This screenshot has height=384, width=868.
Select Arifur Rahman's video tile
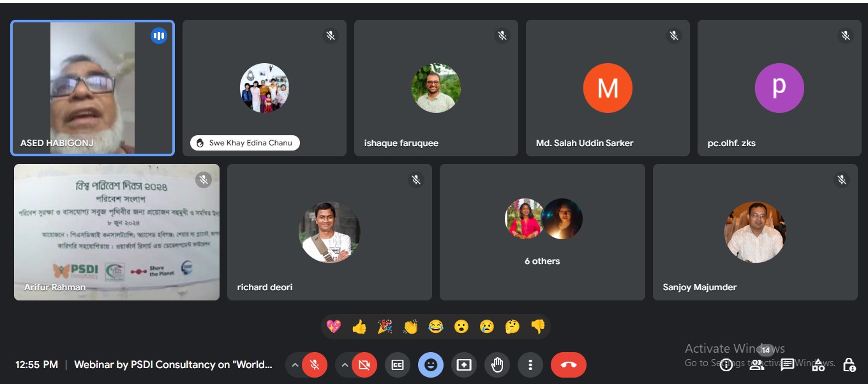point(117,232)
